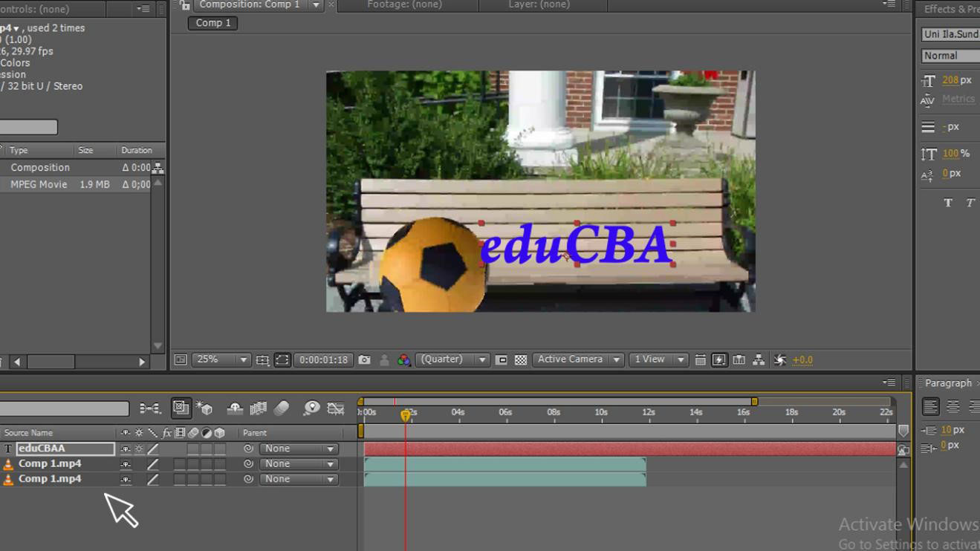
Task: Open the Active Camera view dropdown
Action: [577, 359]
